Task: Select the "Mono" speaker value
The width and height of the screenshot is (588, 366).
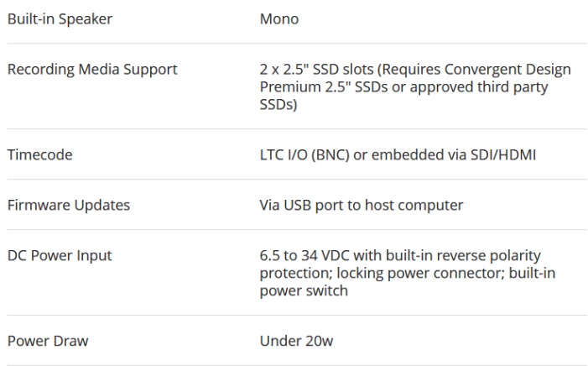Action: tap(278, 20)
